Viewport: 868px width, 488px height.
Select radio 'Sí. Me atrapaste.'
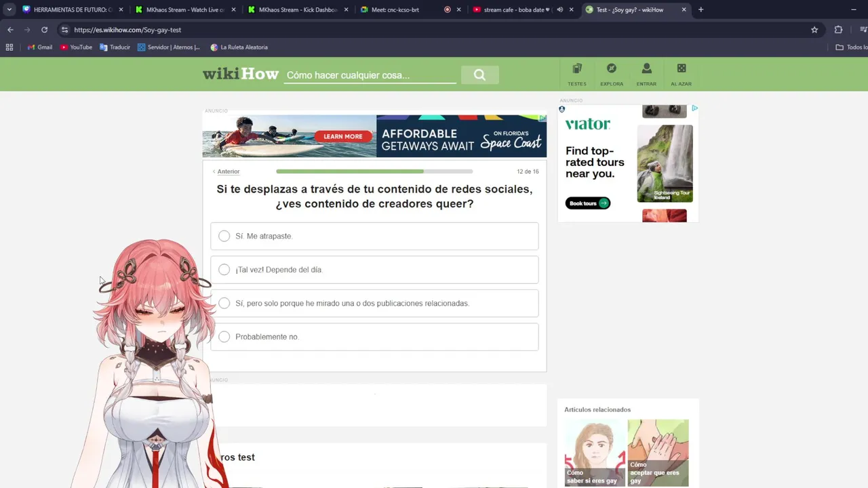coord(224,236)
